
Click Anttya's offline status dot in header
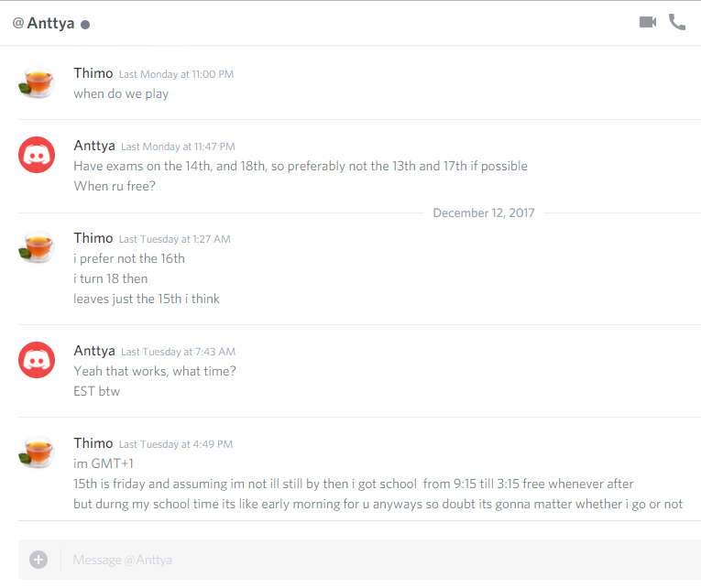tap(85, 25)
